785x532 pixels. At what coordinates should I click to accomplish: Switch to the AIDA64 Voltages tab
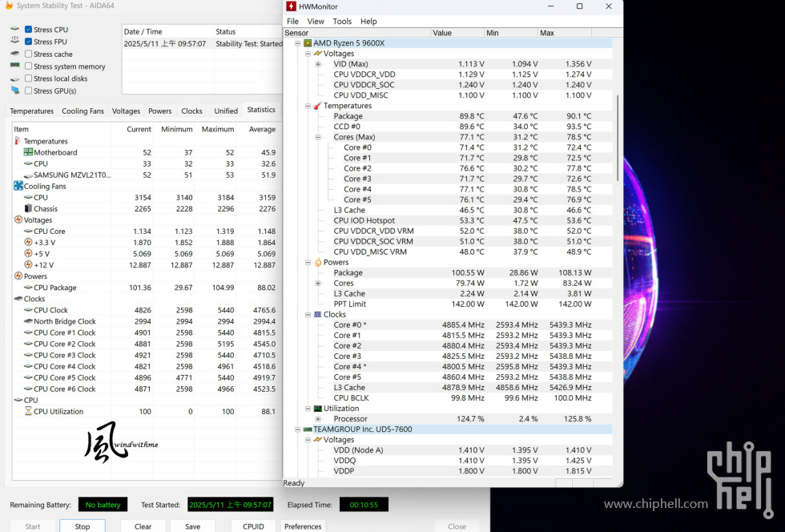[126, 111]
